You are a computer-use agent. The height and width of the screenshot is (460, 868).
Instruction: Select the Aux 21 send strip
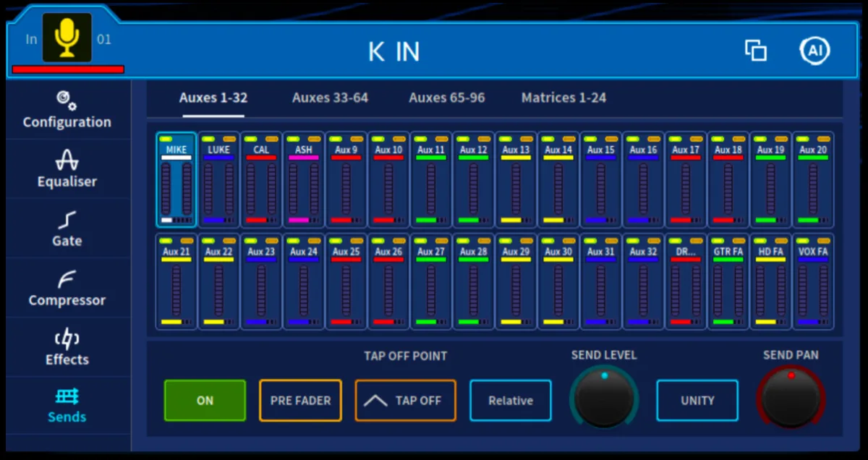(176, 282)
